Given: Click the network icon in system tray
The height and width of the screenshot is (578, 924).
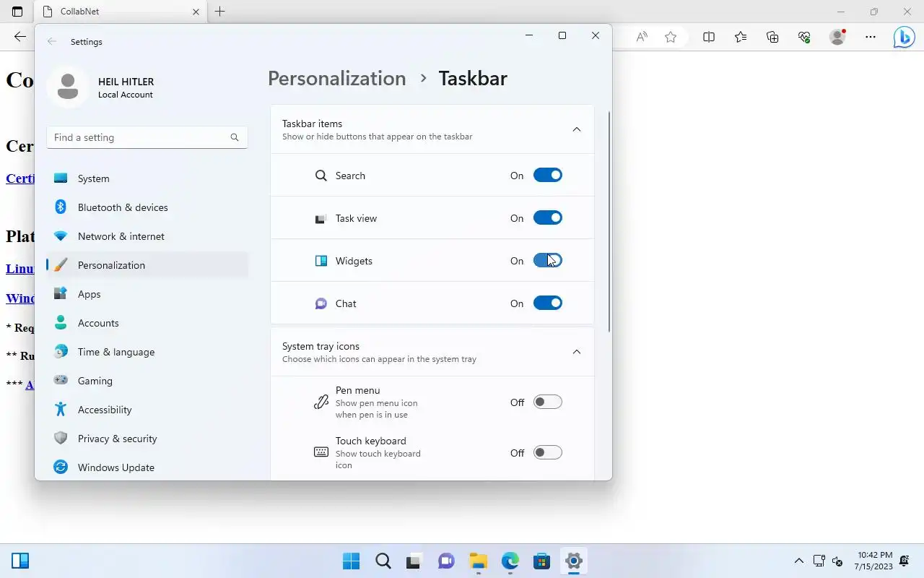Looking at the screenshot, I should coord(819,561).
